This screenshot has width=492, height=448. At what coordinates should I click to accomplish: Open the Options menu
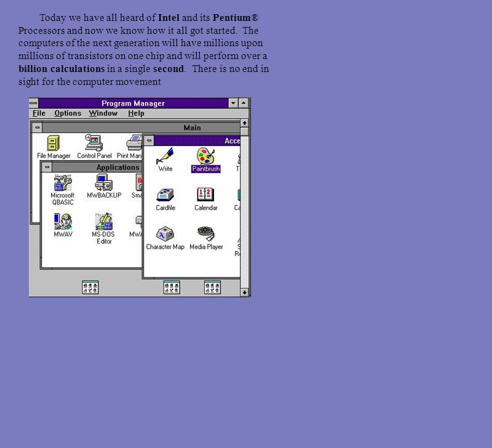pyautogui.click(x=68, y=113)
